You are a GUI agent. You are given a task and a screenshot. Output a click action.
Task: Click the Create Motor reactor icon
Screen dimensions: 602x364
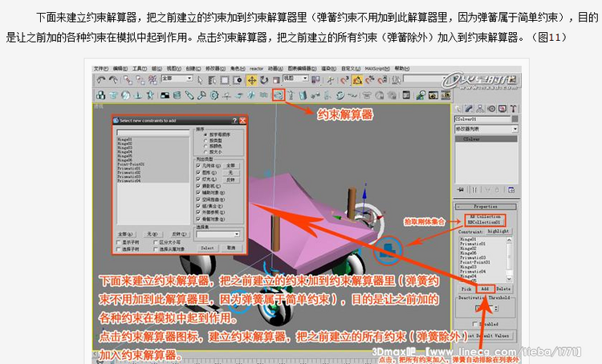(x=214, y=95)
